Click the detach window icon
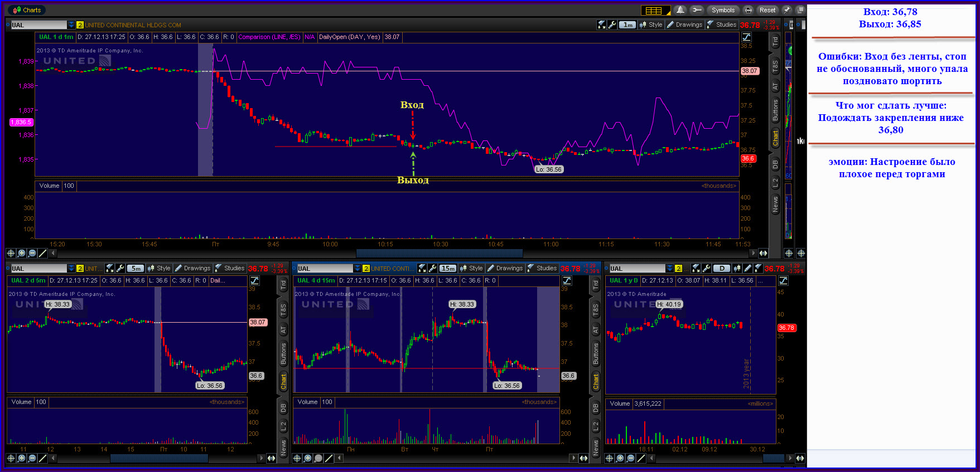The width and height of the screenshot is (980, 472). click(800, 10)
